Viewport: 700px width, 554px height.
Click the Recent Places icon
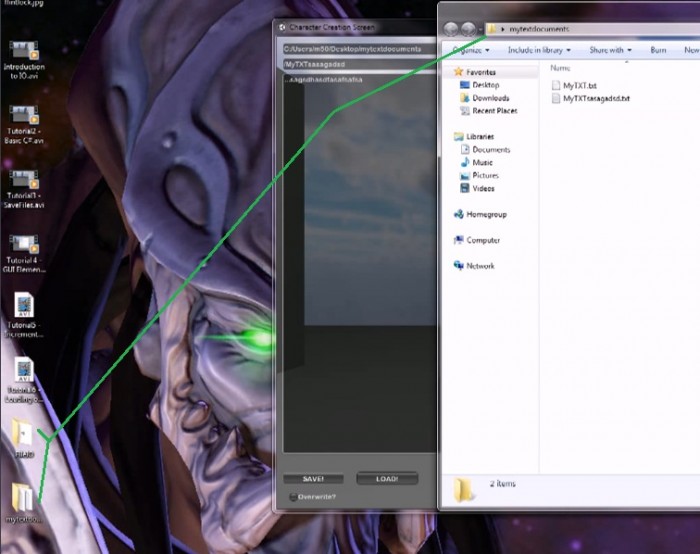click(x=465, y=111)
